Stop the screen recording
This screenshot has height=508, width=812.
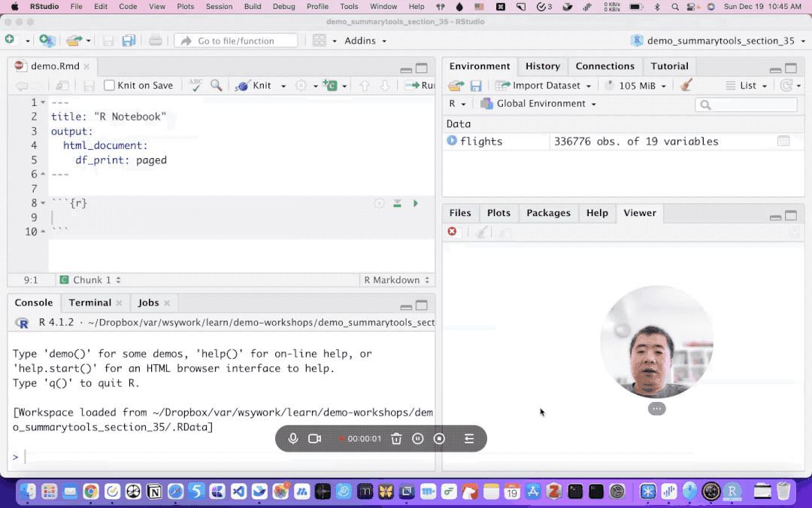coord(439,439)
